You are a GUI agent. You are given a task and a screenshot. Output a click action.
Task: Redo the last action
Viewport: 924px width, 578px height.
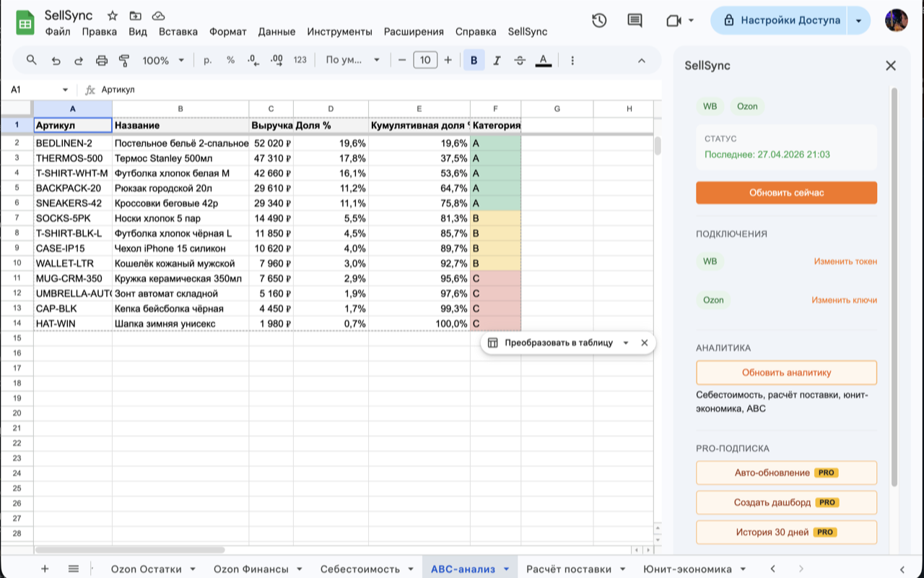[x=79, y=61]
